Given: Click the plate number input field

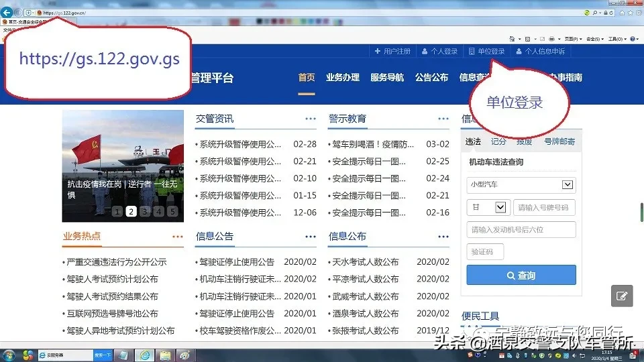Looking at the screenshot, I should (544, 207).
